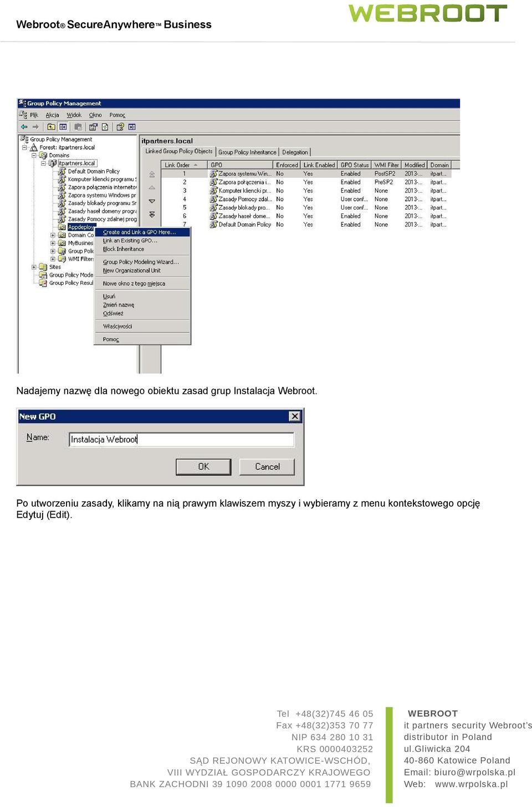Viewport: 532px width, 807px height.
Task: Choose Usuń in context menu
Action: point(142,297)
